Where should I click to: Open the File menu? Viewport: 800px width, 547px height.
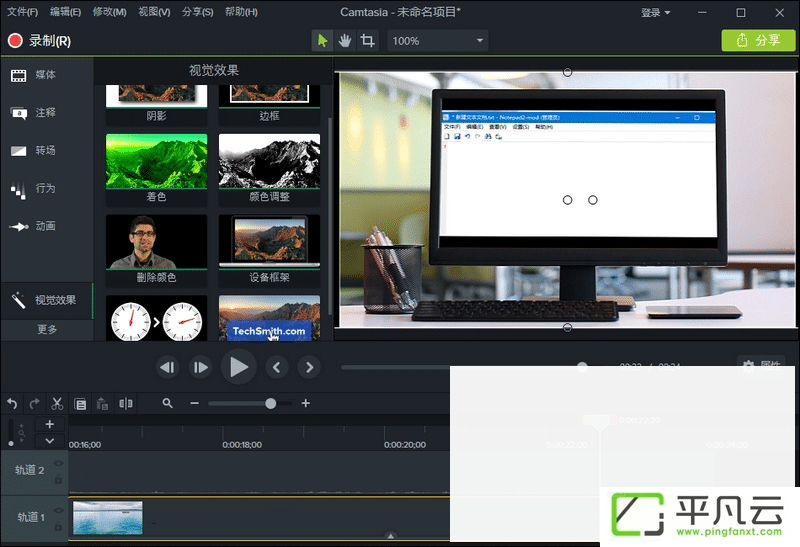point(22,12)
